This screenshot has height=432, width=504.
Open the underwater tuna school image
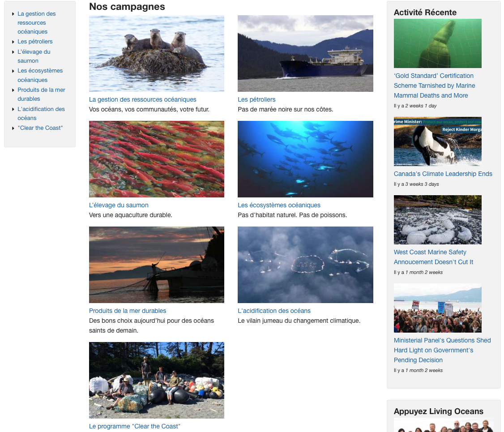[x=305, y=159]
